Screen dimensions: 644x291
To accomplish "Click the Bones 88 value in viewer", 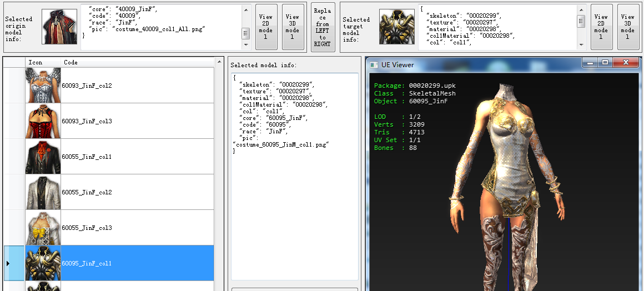I will (412, 148).
